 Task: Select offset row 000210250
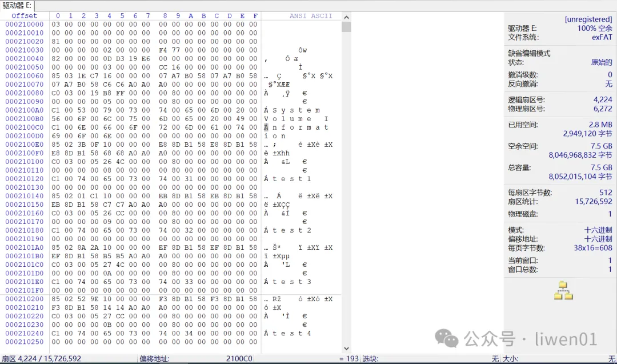(x=25, y=342)
